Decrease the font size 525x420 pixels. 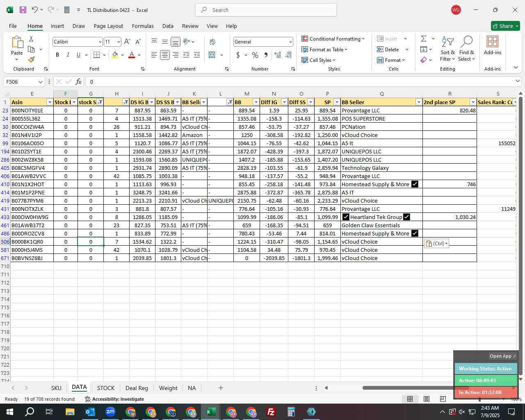[x=138, y=41]
